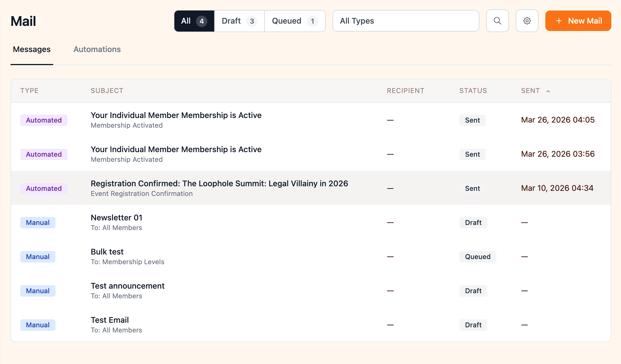Click Draft status on Test Email row
The height and width of the screenshot is (364, 621).
tap(473, 325)
